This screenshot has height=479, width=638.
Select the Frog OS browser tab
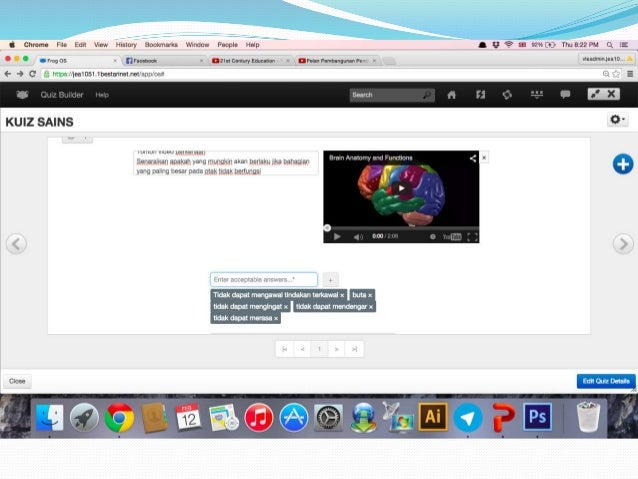(x=77, y=61)
